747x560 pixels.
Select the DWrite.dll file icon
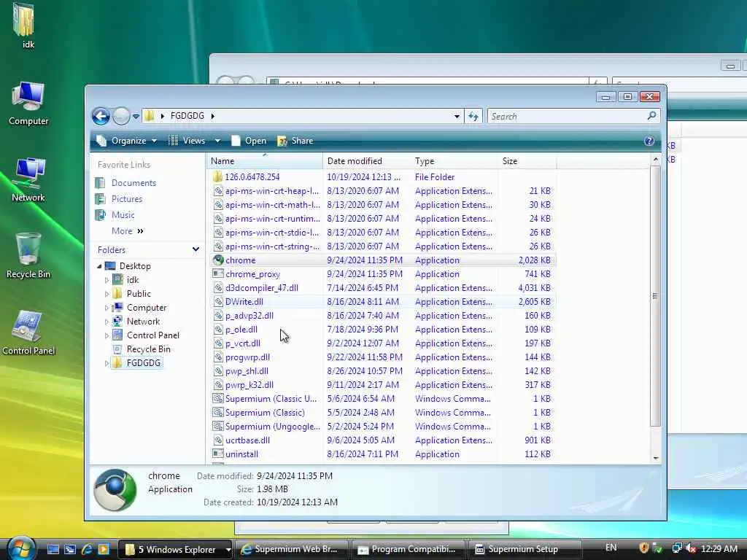(x=217, y=301)
